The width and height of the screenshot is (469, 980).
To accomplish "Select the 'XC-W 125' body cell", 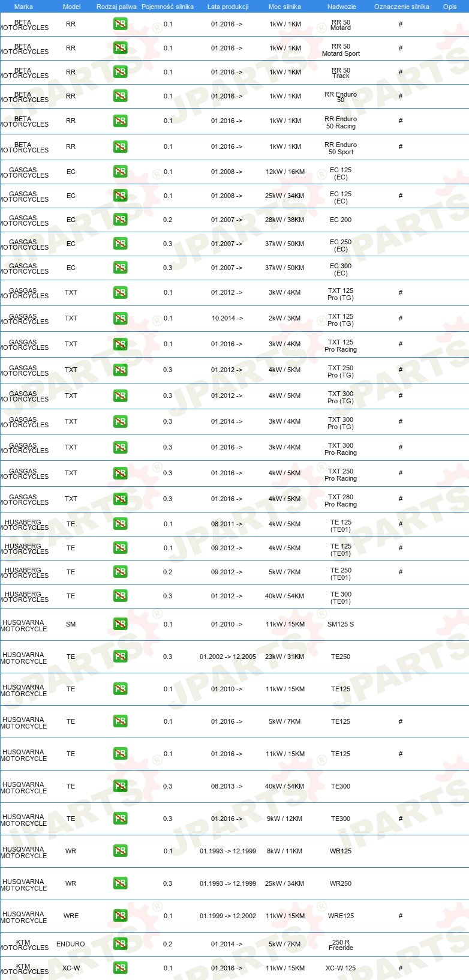I will [341, 968].
